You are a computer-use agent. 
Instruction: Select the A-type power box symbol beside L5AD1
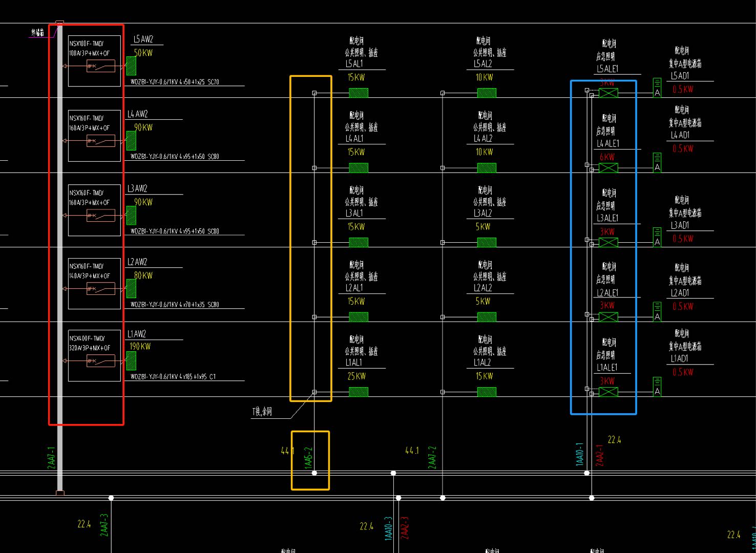click(x=657, y=88)
